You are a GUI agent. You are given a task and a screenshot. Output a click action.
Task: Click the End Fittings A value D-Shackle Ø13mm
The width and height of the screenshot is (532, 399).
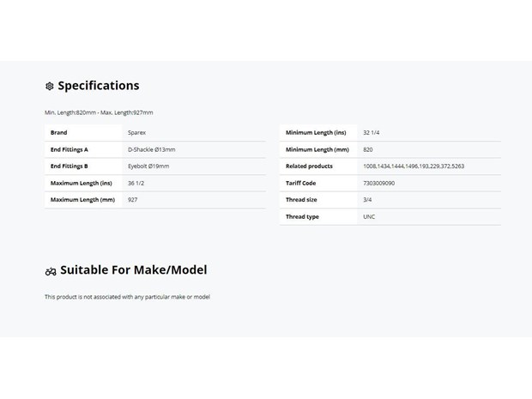[x=151, y=149]
